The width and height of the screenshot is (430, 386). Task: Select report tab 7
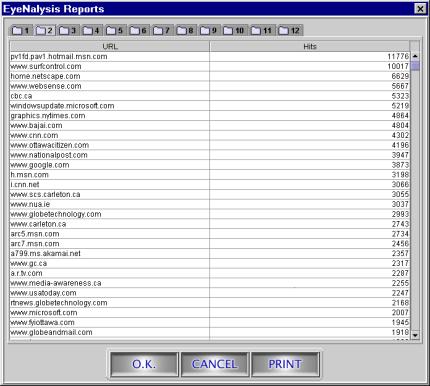pos(162,31)
